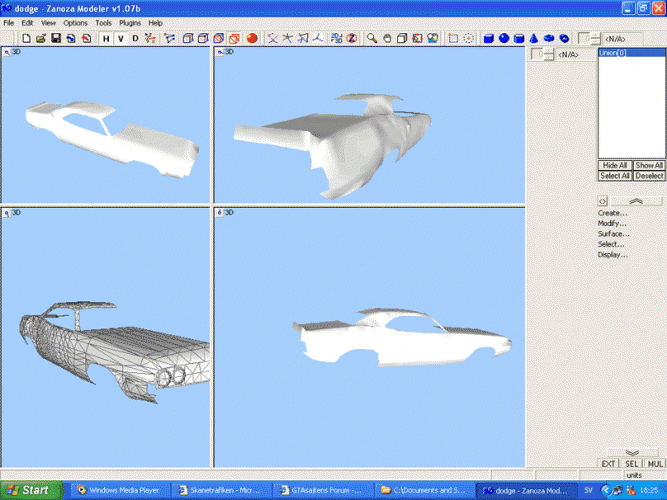This screenshot has width=667, height=500.
Task: Create a cone primitive
Action: click(x=534, y=38)
